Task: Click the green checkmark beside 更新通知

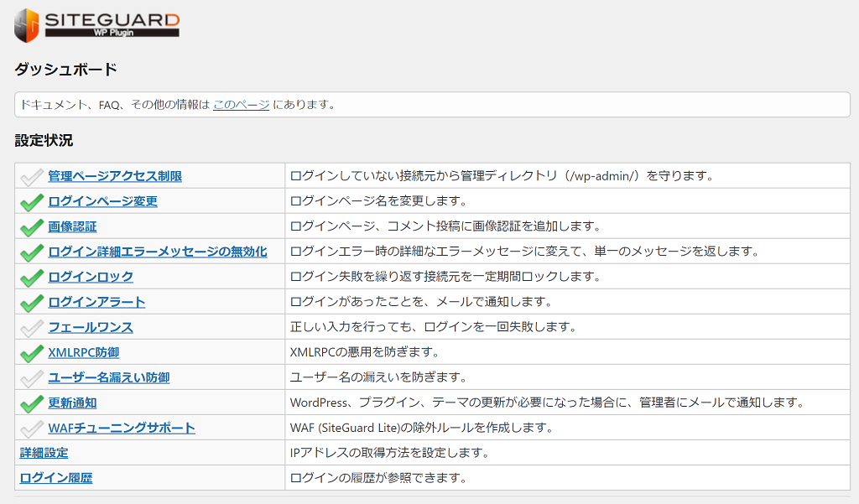Action: (x=32, y=403)
